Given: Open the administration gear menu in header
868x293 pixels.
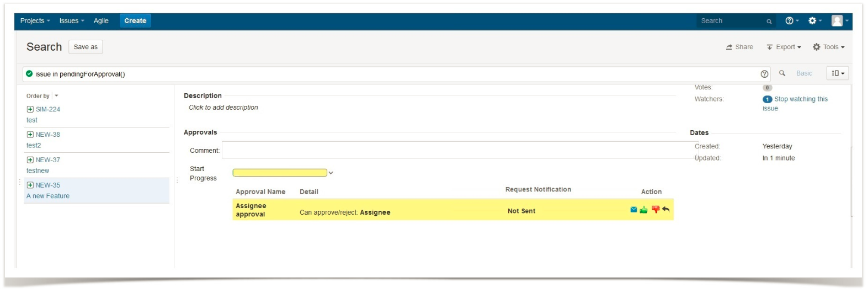Looking at the screenshot, I should [814, 21].
